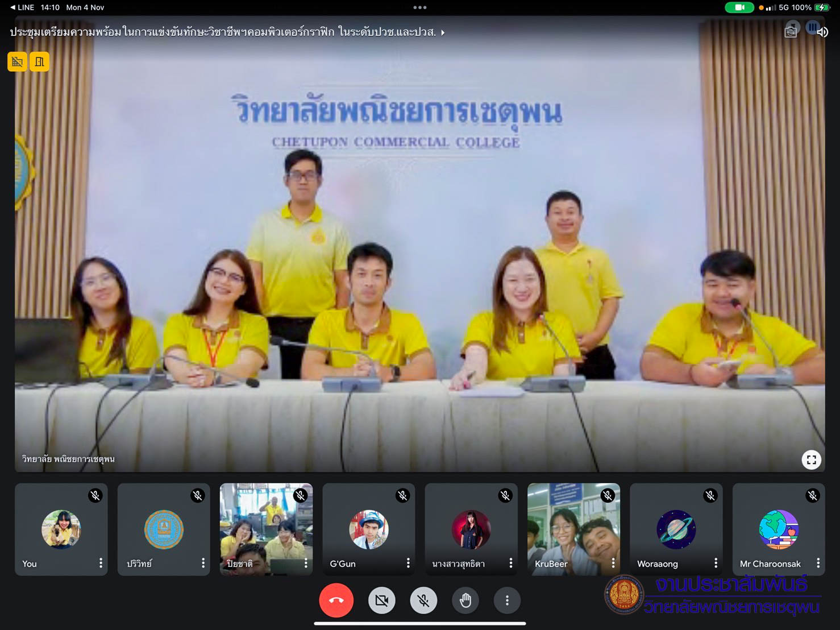Tap the muted mic icon on the KruBeer tile

point(608,495)
